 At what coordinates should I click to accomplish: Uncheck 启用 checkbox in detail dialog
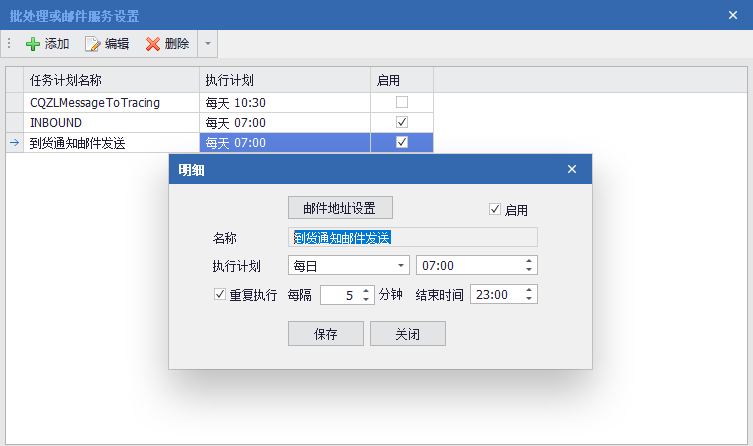point(494,209)
